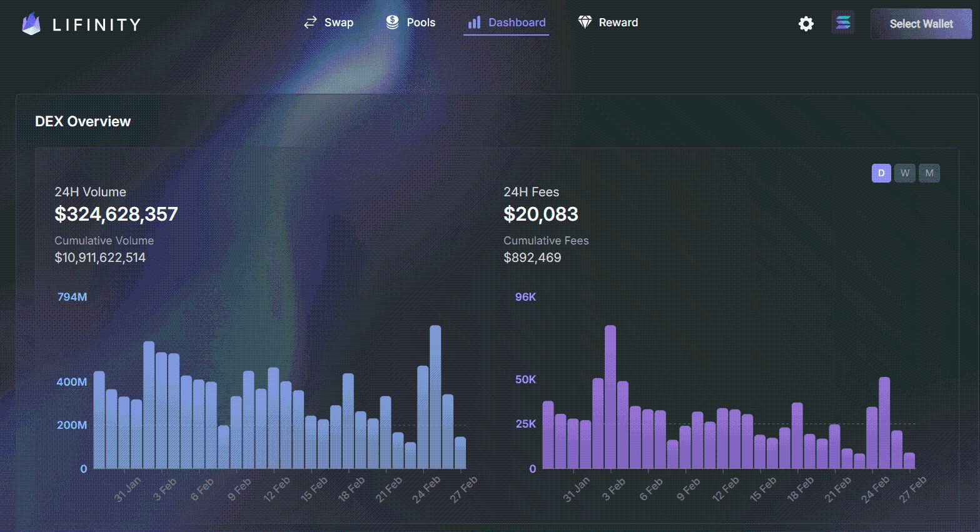Open the settings gear icon

point(806,23)
